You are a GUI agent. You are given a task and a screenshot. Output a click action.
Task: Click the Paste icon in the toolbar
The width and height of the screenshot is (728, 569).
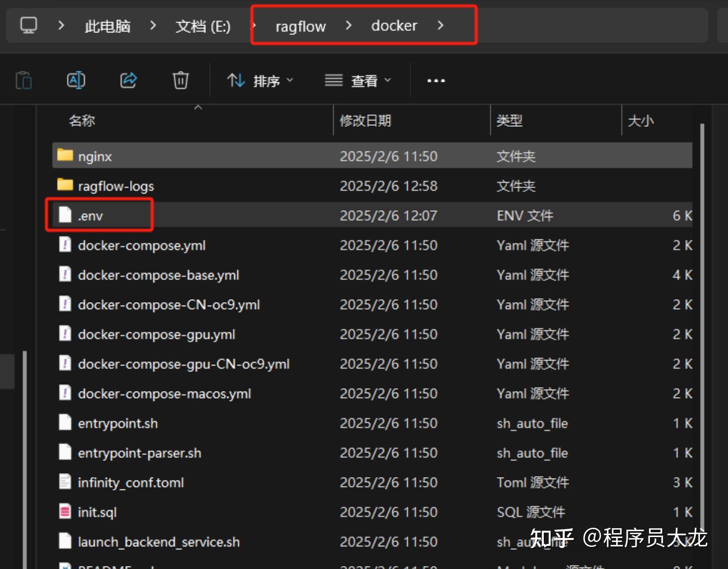coord(23,80)
